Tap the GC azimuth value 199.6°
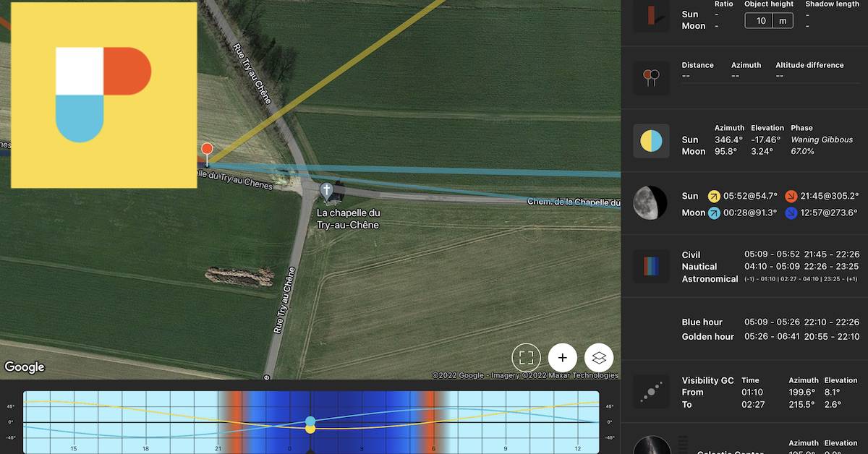The height and width of the screenshot is (454, 868). pos(802,392)
